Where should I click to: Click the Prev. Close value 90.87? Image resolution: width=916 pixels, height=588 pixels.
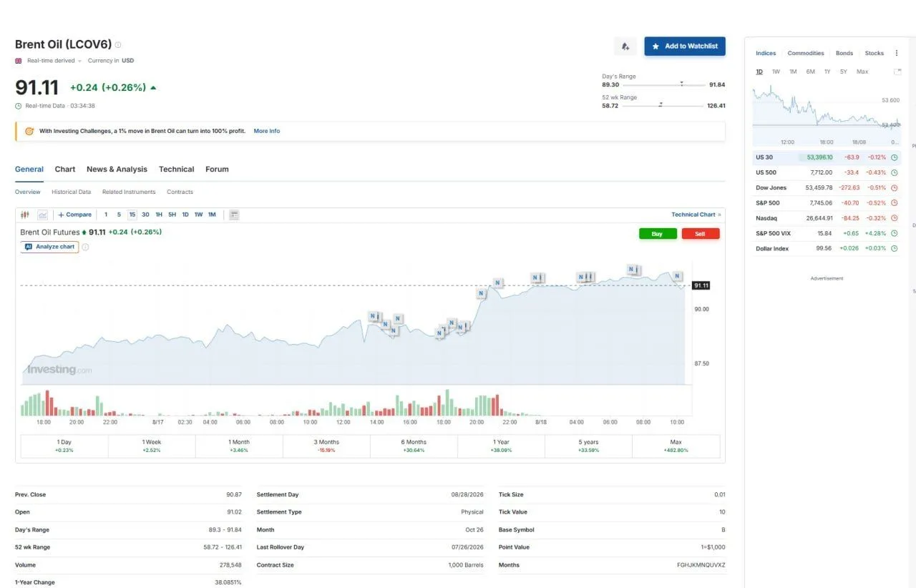[x=234, y=494]
